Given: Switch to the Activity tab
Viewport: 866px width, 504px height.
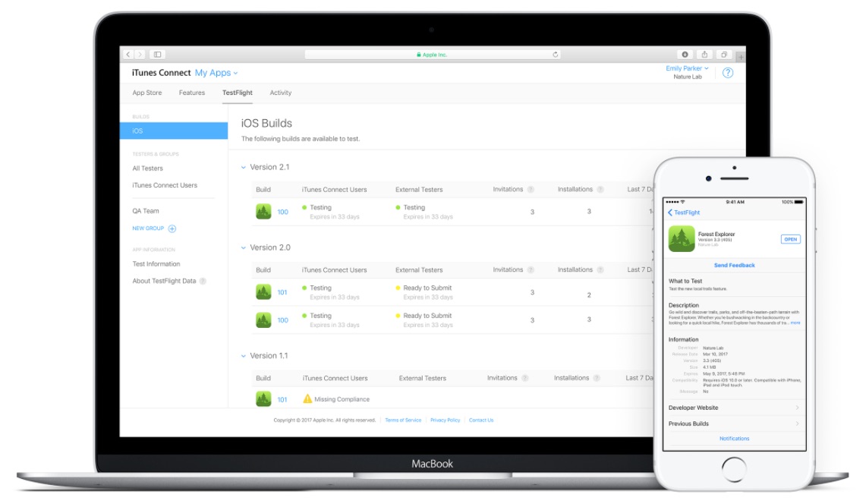Looking at the screenshot, I should pyautogui.click(x=280, y=93).
